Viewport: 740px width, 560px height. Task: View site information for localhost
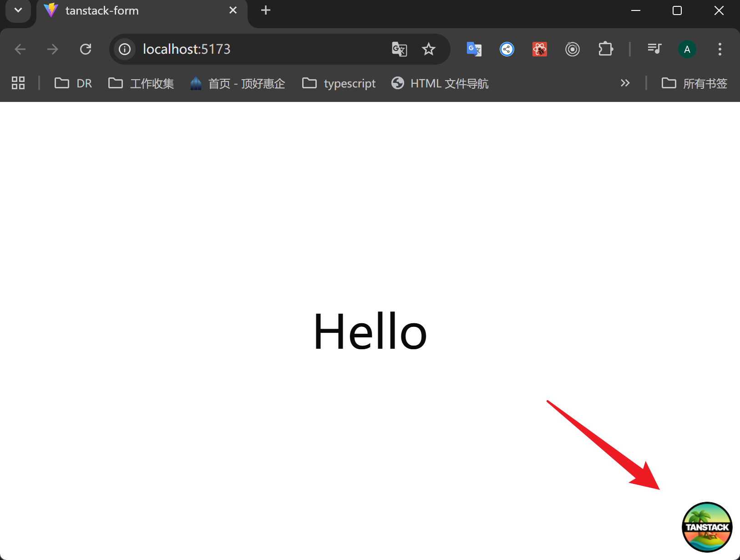(x=125, y=49)
